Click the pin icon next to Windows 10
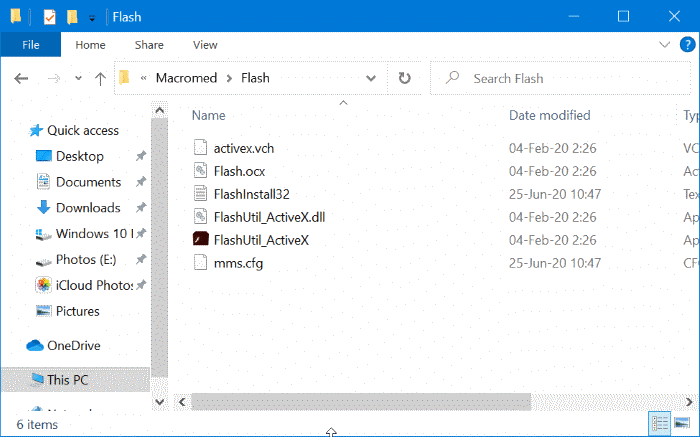Viewport: 700px width, 437px height. coord(141,233)
